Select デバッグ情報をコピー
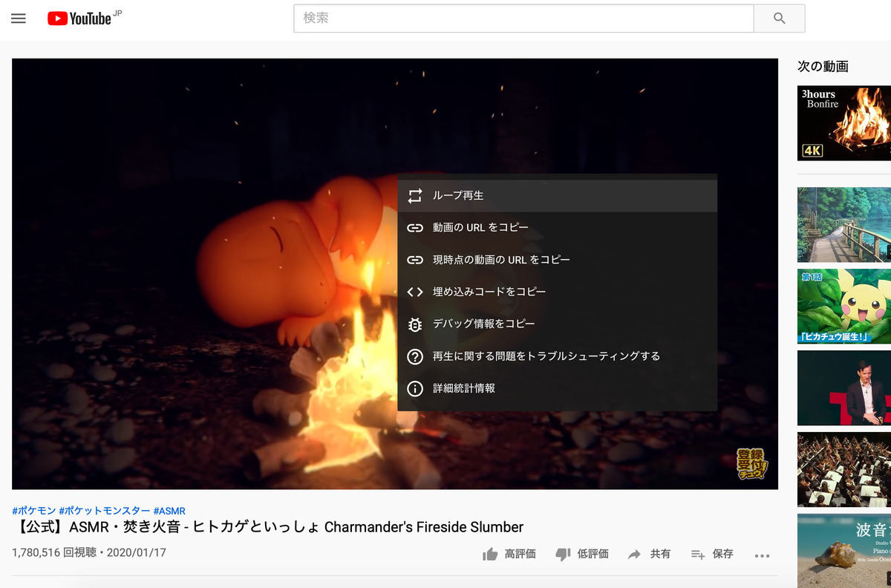Screen dimensions: 891x588 tap(557, 324)
